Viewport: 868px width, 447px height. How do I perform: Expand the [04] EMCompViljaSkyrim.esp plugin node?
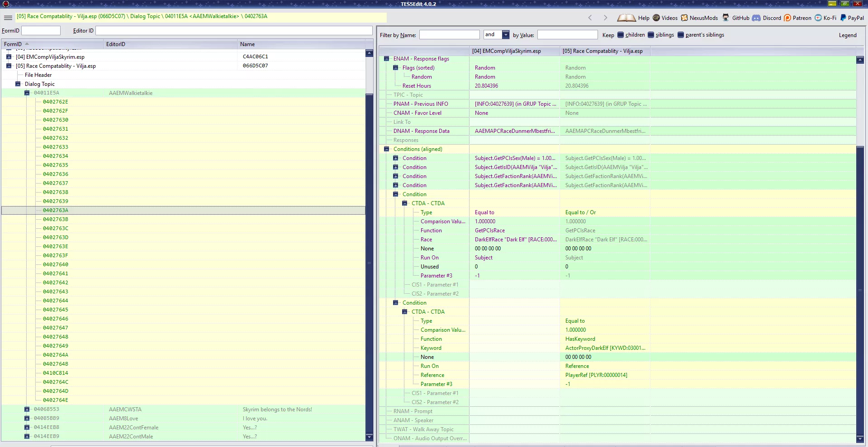coord(9,57)
